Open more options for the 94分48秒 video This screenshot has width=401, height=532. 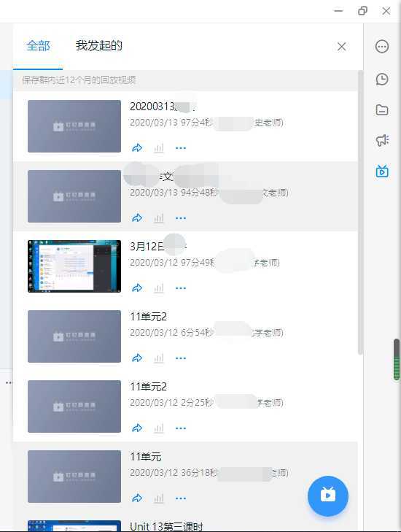pos(181,217)
